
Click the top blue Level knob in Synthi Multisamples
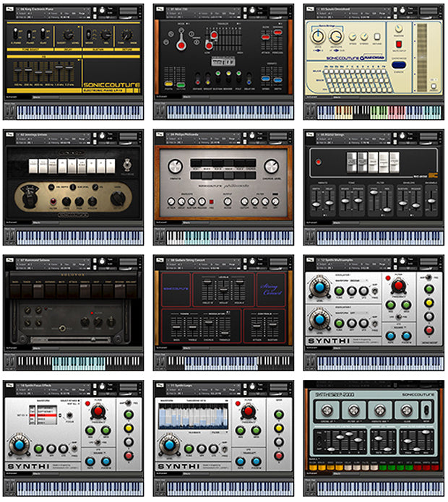(x=319, y=287)
